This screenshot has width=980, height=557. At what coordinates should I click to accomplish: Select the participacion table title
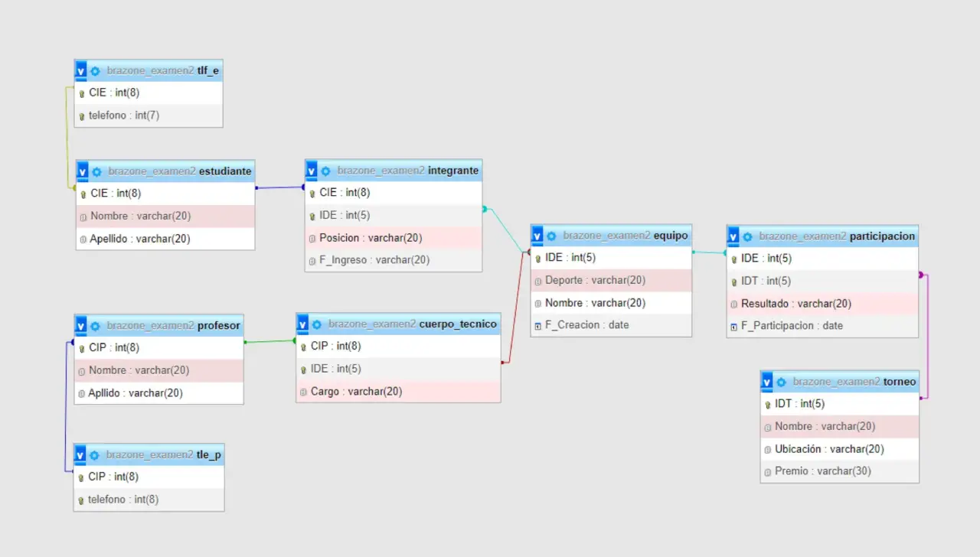point(882,236)
